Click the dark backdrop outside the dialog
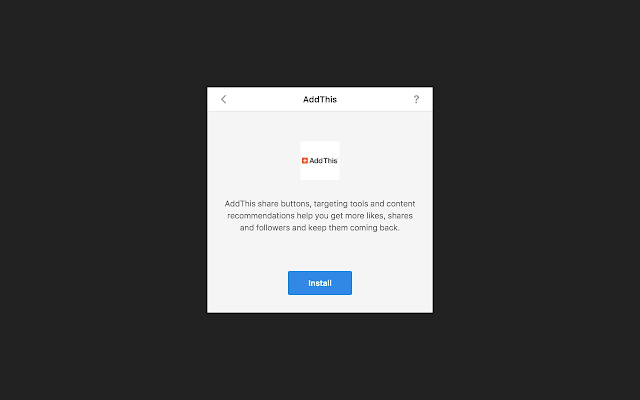 tap(102, 204)
